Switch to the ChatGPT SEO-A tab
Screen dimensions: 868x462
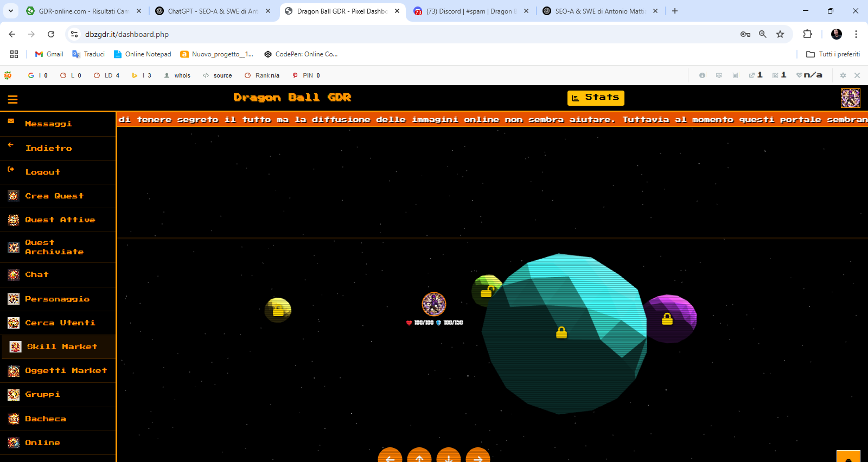tap(213, 11)
